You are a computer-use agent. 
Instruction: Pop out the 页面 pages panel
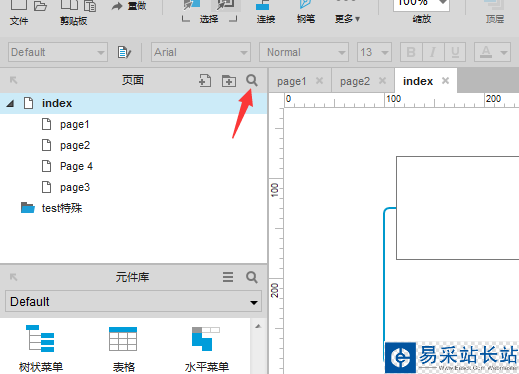click(13, 80)
